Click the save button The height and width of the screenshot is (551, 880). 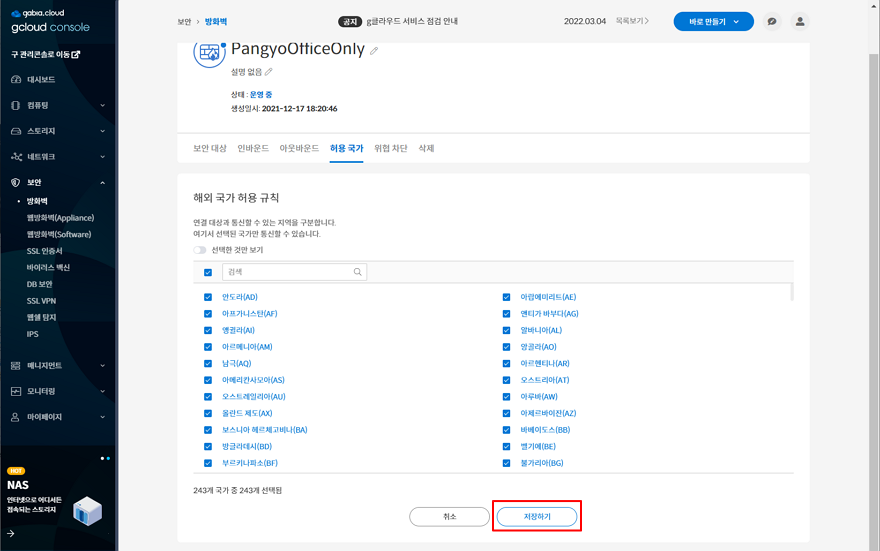click(537, 517)
